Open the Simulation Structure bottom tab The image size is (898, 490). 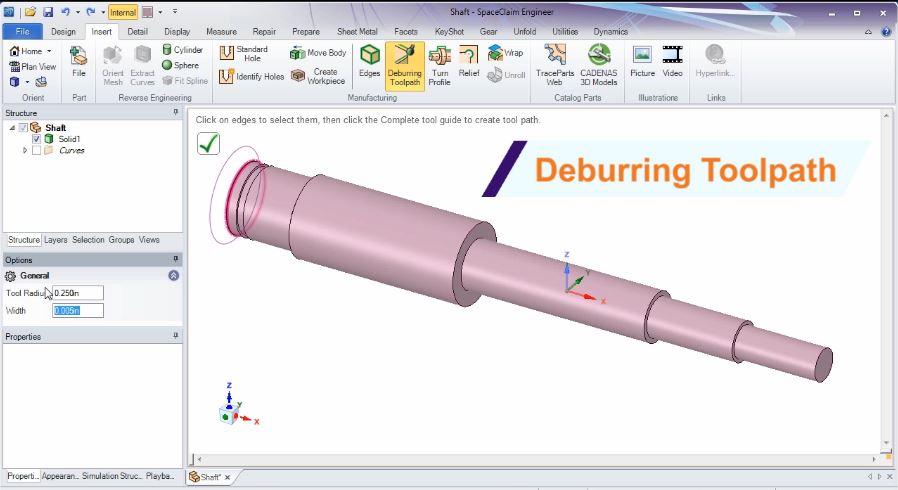pos(111,476)
